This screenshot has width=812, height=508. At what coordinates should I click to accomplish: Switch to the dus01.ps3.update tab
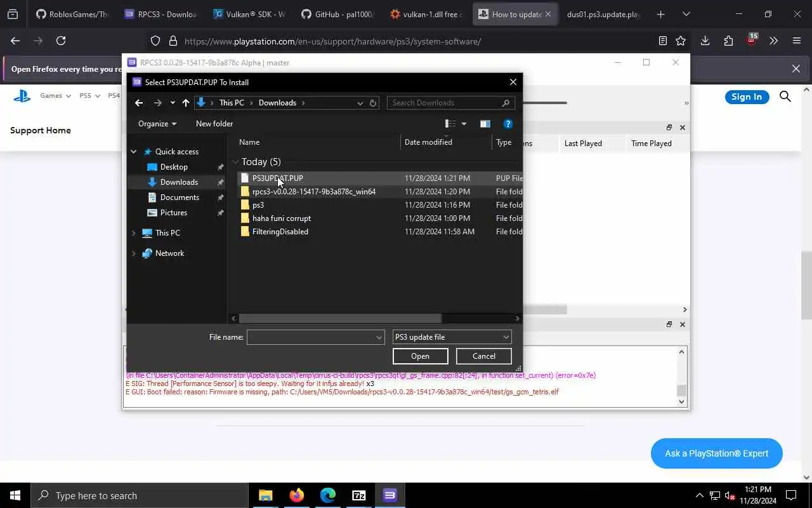(x=603, y=14)
